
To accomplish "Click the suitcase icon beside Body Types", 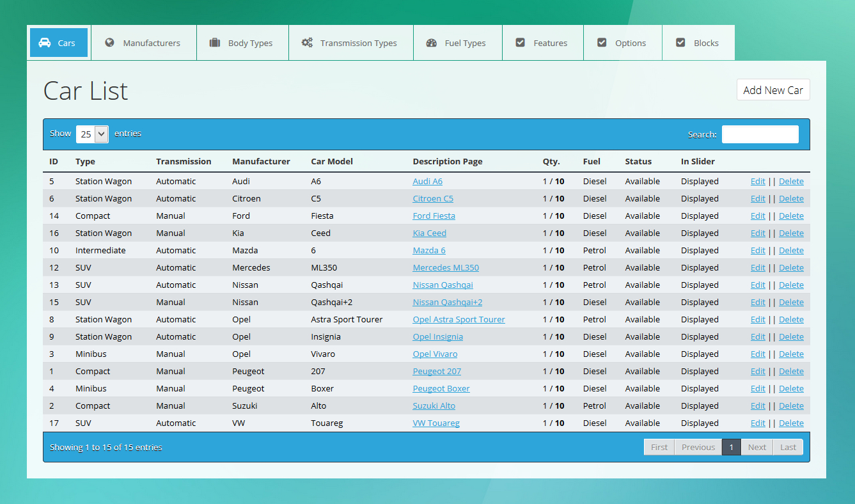I will [215, 43].
